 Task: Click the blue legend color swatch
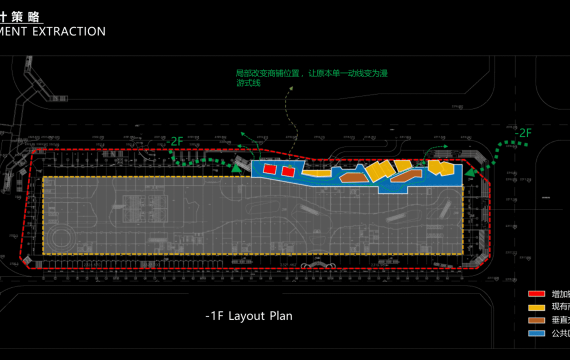(537, 333)
